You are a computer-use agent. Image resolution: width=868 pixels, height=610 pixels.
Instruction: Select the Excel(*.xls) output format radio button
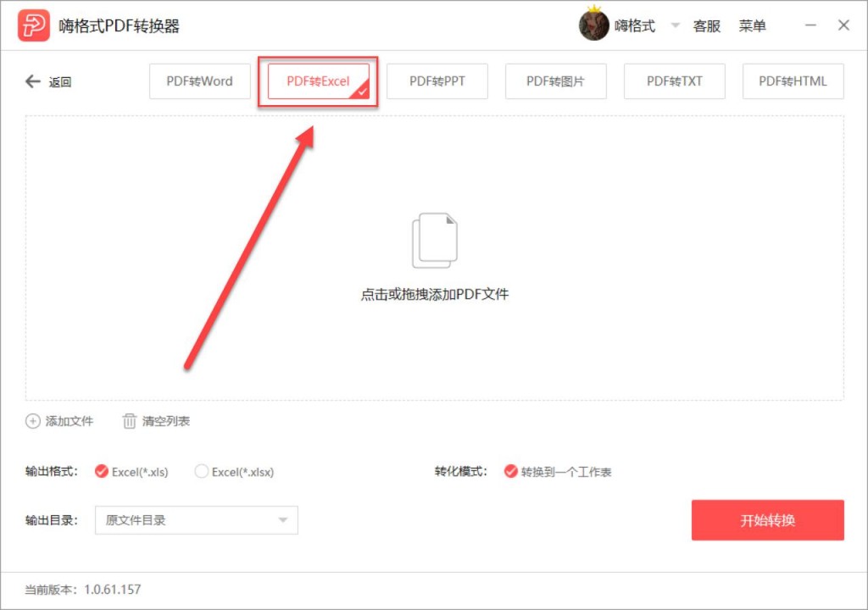coord(102,471)
